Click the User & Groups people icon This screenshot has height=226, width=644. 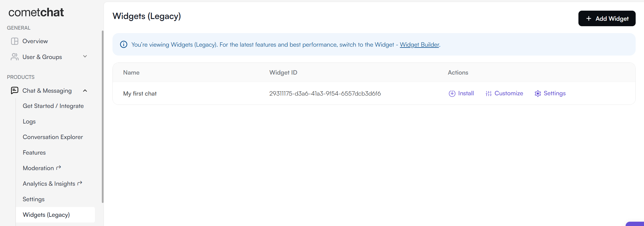[x=15, y=57]
